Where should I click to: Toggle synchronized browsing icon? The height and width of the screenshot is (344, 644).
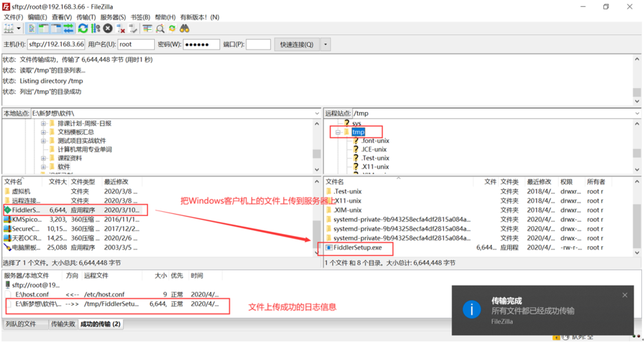point(172,28)
